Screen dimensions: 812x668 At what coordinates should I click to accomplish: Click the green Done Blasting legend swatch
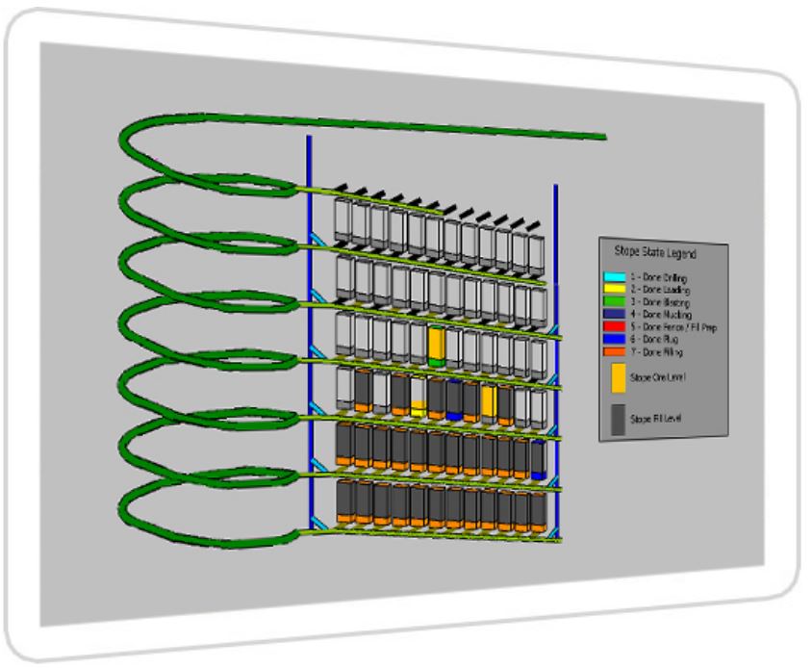pyautogui.click(x=615, y=302)
